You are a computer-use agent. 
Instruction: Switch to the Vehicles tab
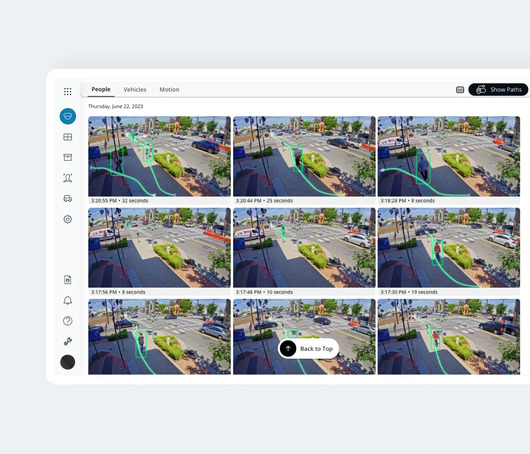[x=135, y=90]
